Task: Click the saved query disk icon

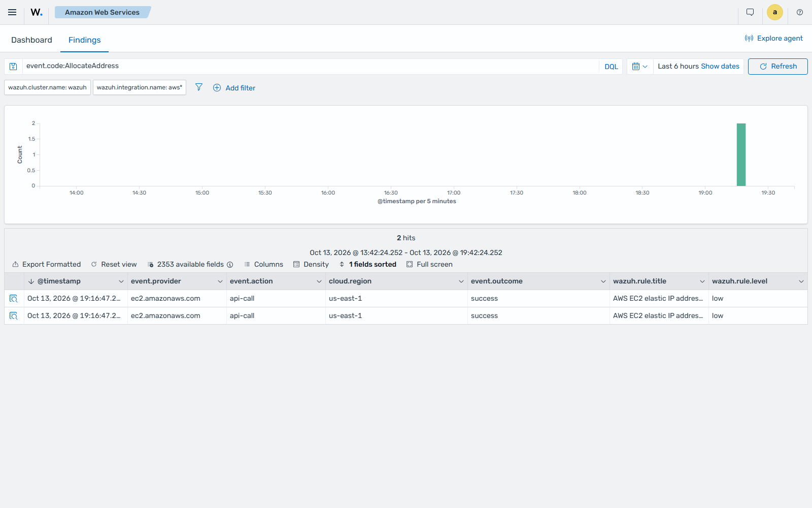Action: [x=14, y=67]
